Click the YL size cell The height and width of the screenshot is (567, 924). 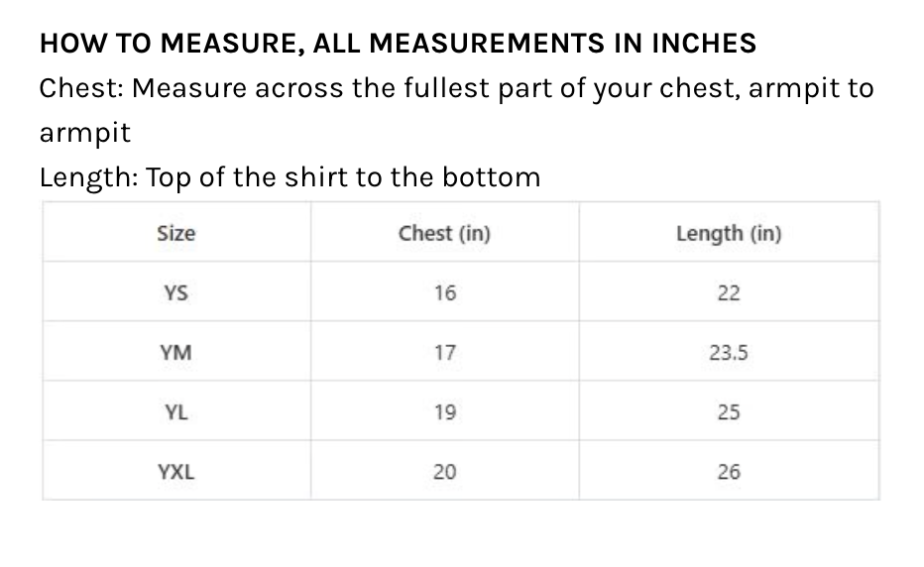point(176,412)
